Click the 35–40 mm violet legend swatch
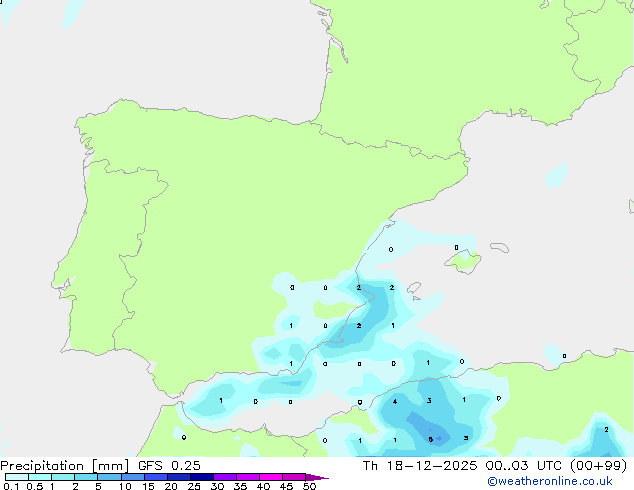The image size is (634, 490). [x=248, y=477]
